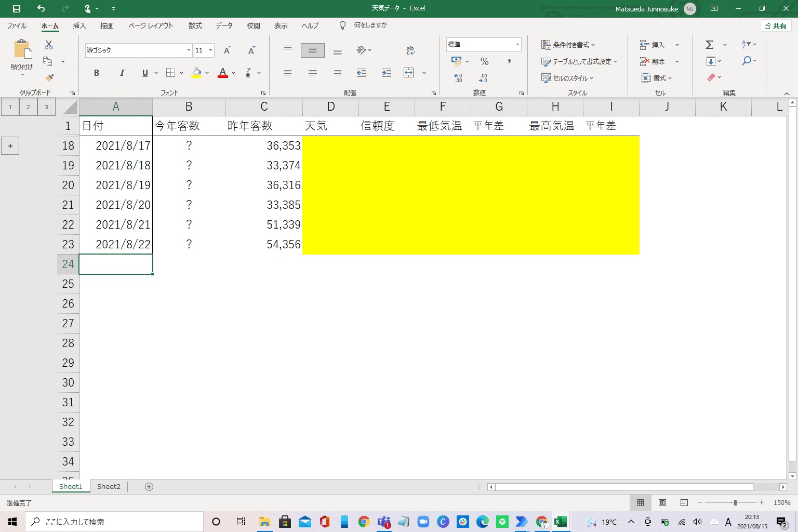Open the 挿入 ribbon tab

79,25
